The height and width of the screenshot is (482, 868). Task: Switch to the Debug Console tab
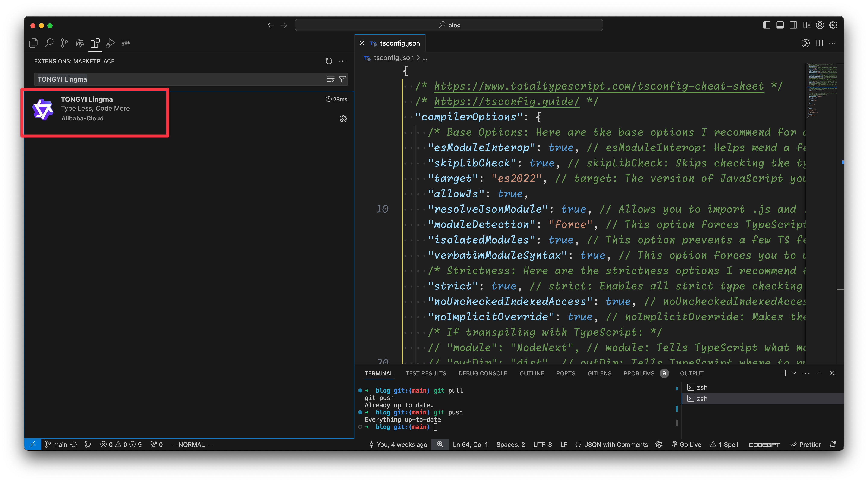pyautogui.click(x=482, y=373)
